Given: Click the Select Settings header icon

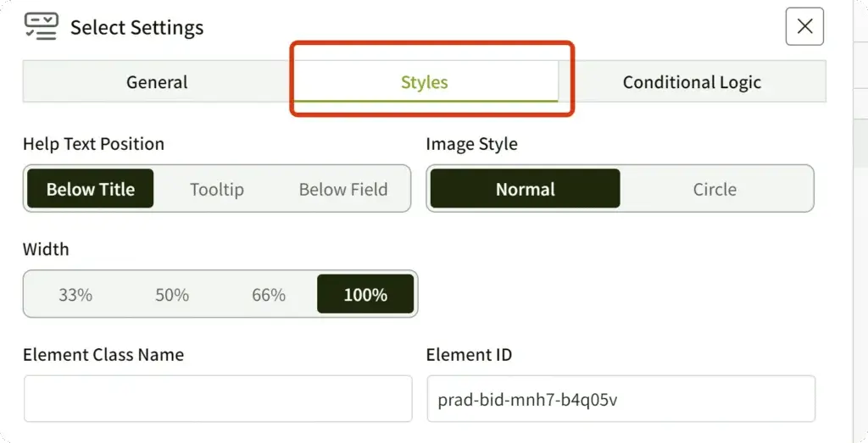Looking at the screenshot, I should point(42,27).
